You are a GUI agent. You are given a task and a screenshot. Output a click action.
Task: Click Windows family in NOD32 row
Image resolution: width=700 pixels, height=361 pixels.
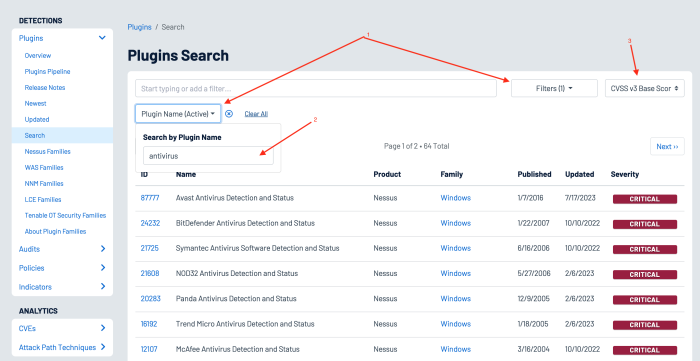[455, 273]
